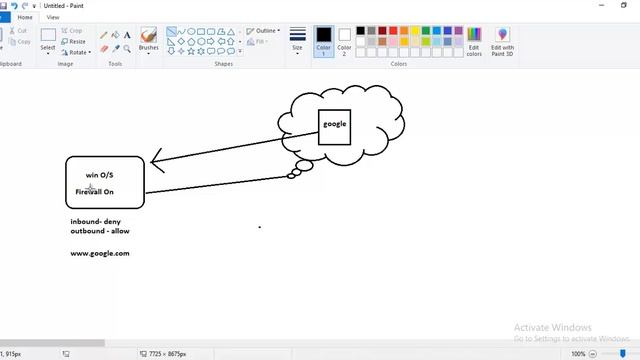Choose the Down arrow shape
Screen dimensions: 640x360
pos(171,51)
